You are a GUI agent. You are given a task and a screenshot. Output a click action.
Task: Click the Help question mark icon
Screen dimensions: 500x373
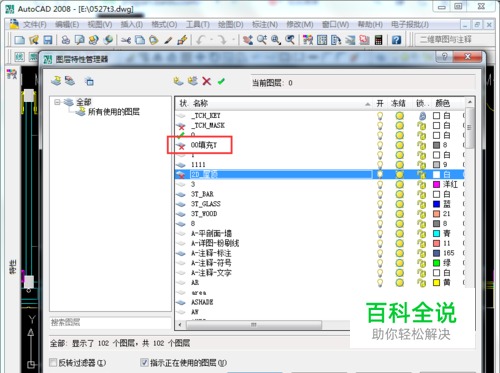[396, 40]
